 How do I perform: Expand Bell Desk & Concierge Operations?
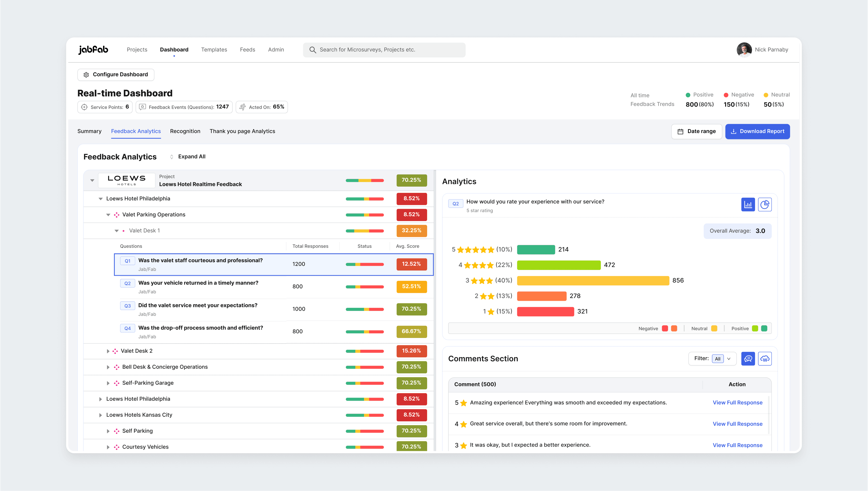tap(108, 367)
